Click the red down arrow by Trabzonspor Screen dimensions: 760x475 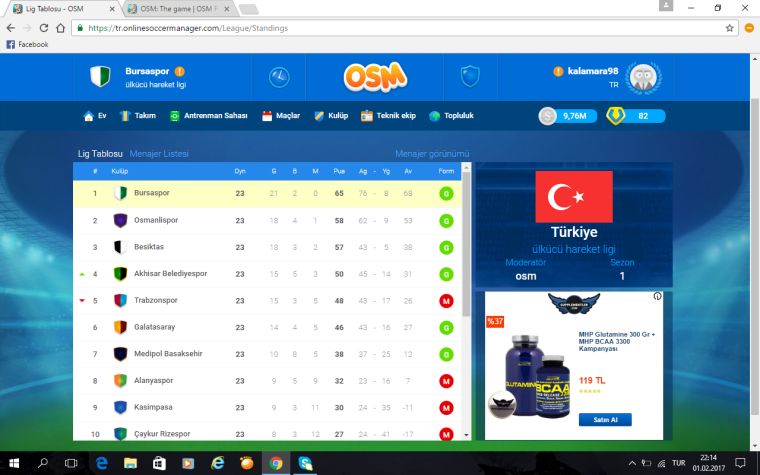click(82, 301)
